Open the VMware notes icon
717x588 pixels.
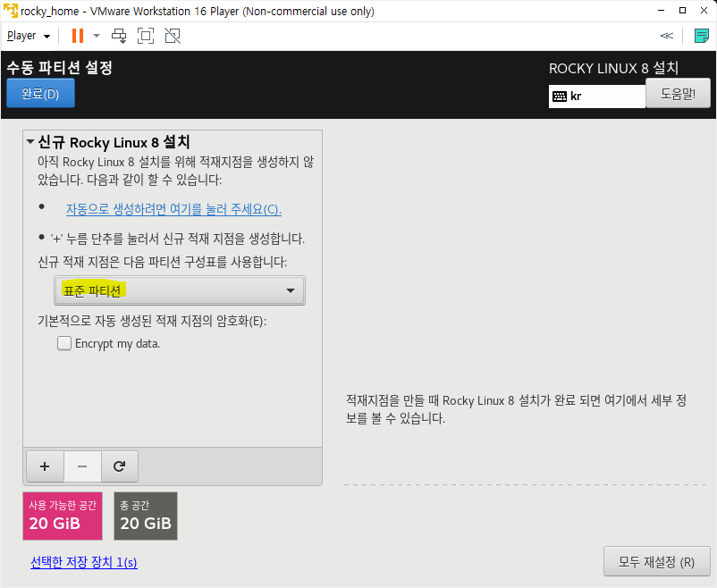pos(701,36)
